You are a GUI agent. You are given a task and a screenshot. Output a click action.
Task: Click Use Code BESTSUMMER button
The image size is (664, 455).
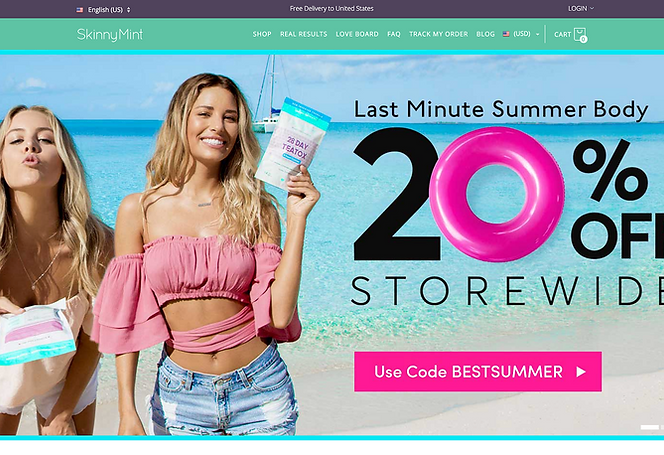pyautogui.click(x=478, y=372)
